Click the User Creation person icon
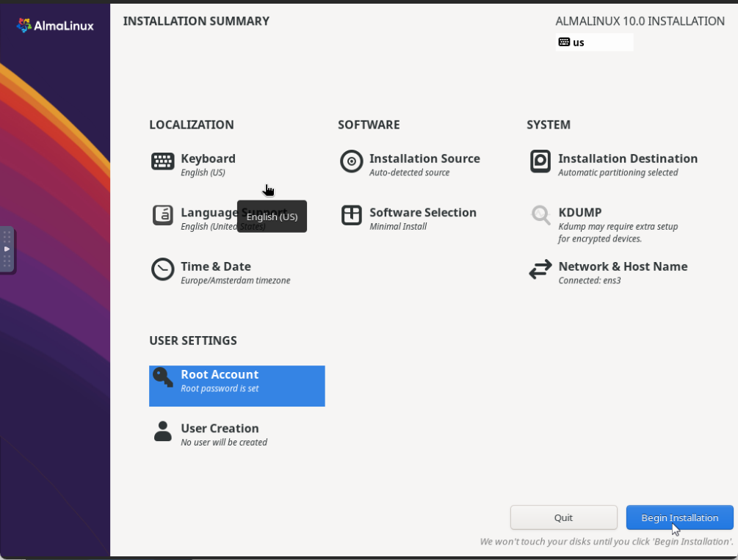The image size is (738, 560). [x=163, y=431]
